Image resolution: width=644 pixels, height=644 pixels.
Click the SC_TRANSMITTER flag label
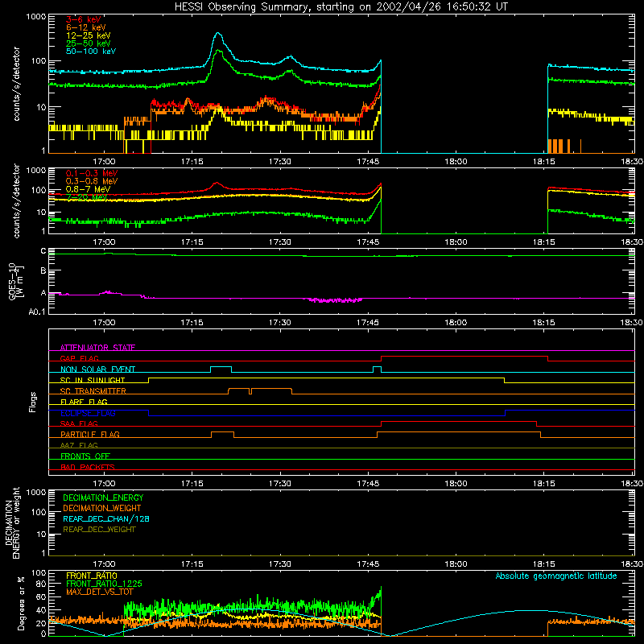[93, 391]
